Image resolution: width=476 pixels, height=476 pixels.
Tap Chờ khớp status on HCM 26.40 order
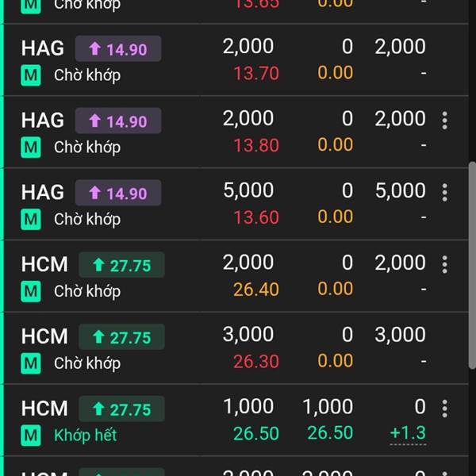[x=87, y=291]
